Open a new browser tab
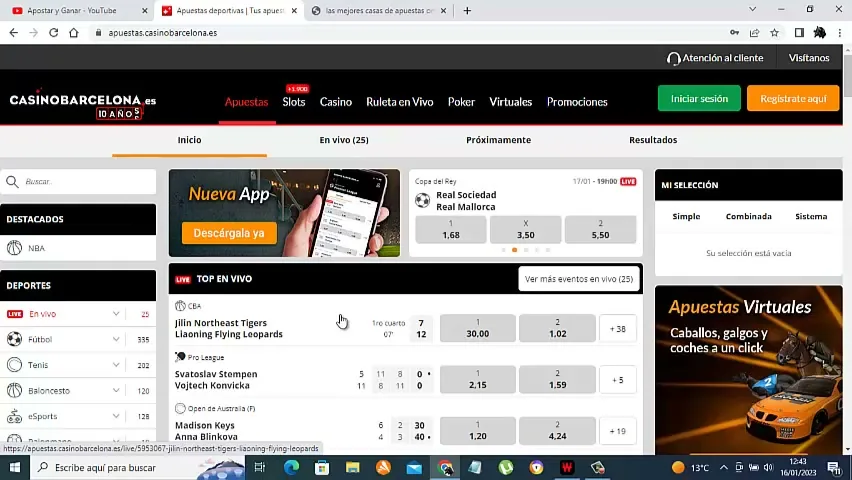 [467, 10]
